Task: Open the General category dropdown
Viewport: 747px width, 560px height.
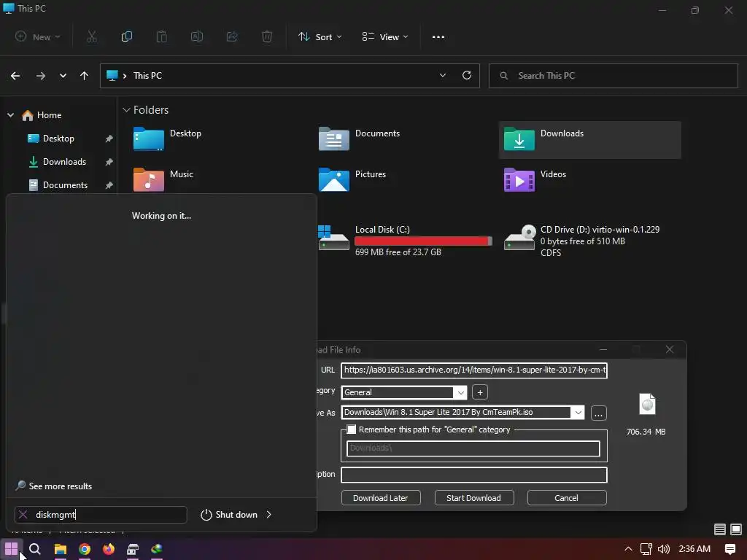Action: tap(460, 392)
